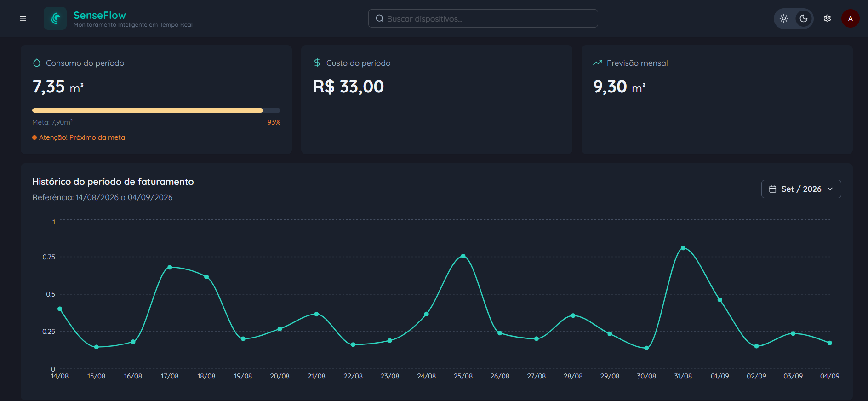Click the chart data point for 28/08
The width and height of the screenshot is (868, 401).
573,315
